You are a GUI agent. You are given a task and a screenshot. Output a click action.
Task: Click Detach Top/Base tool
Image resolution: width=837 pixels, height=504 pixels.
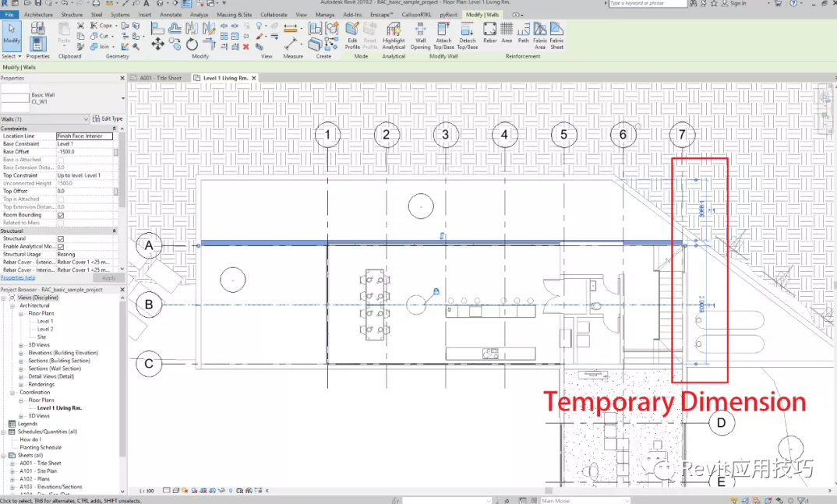click(x=467, y=36)
